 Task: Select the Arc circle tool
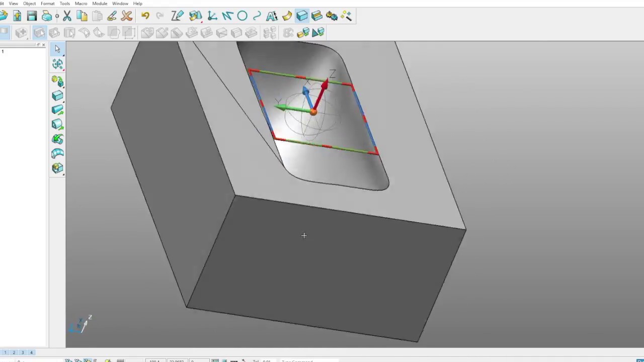click(242, 16)
